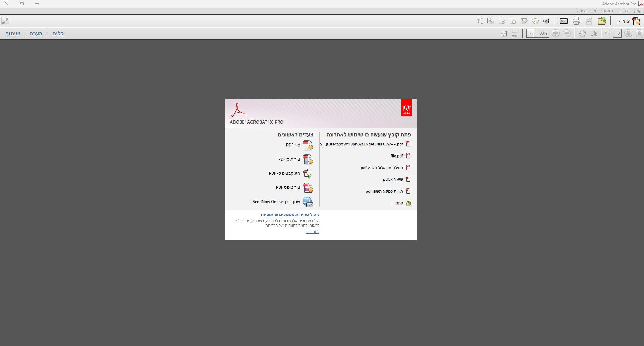This screenshot has width=644, height=346.
Task: Click the למד כיצד (Learn how) link
Action: tap(312, 232)
